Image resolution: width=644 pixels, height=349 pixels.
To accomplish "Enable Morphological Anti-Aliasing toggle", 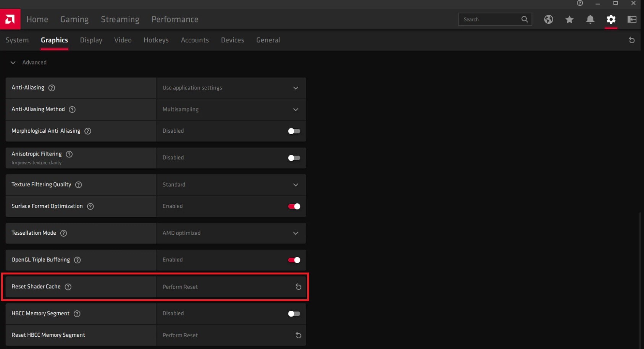I will pos(294,131).
